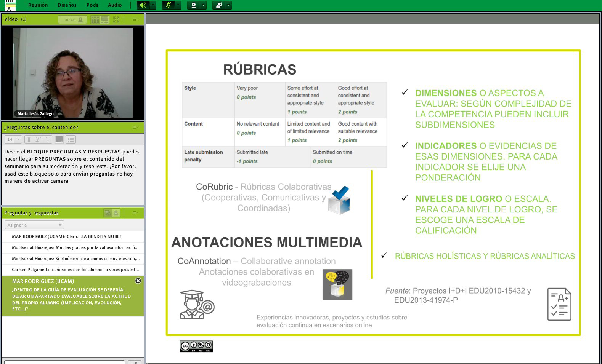Screen dimensions: 602x364
Task: Expand the raise hand status dropdown arrow
Action: tap(228, 5)
